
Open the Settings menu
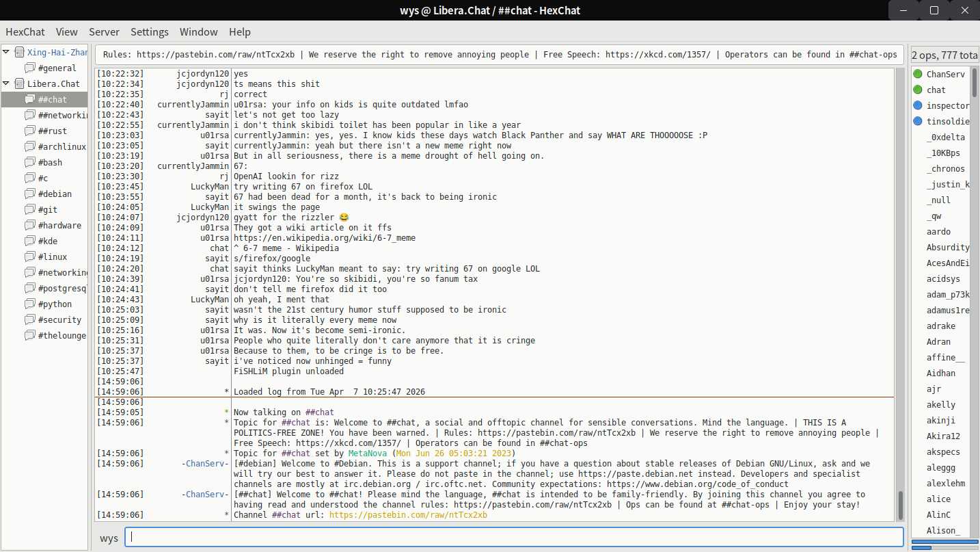pos(150,32)
